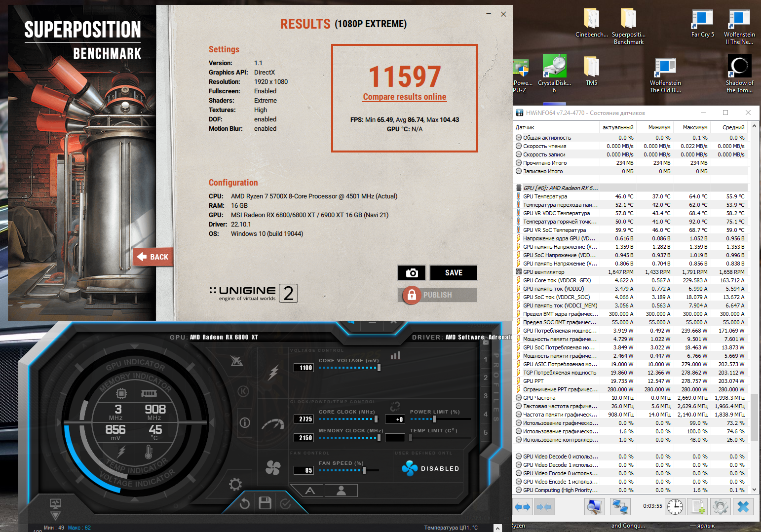Select the GPU вентилятор sensor row
Screen dimensions: 761x532
coord(631,272)
